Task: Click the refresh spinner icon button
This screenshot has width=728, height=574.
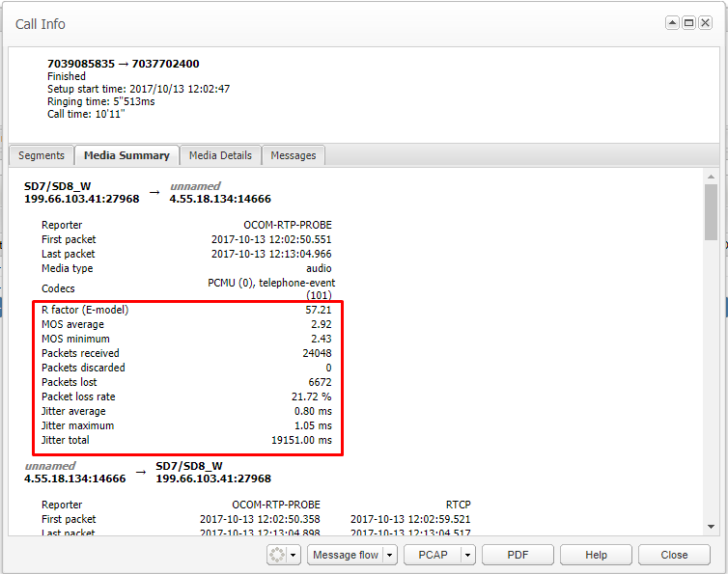Action: coord(277,555)
